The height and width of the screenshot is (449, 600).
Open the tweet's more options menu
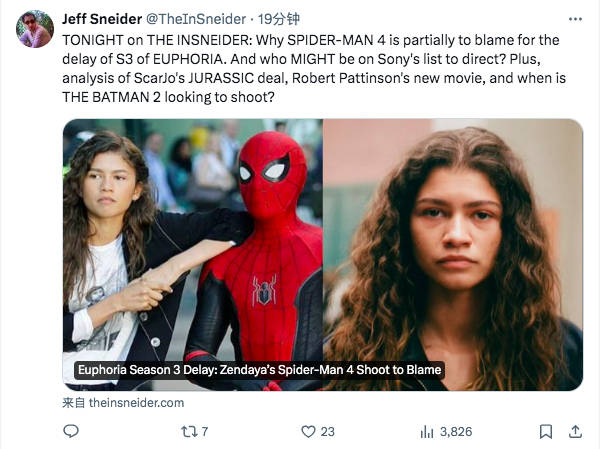[x=573, y=19]
